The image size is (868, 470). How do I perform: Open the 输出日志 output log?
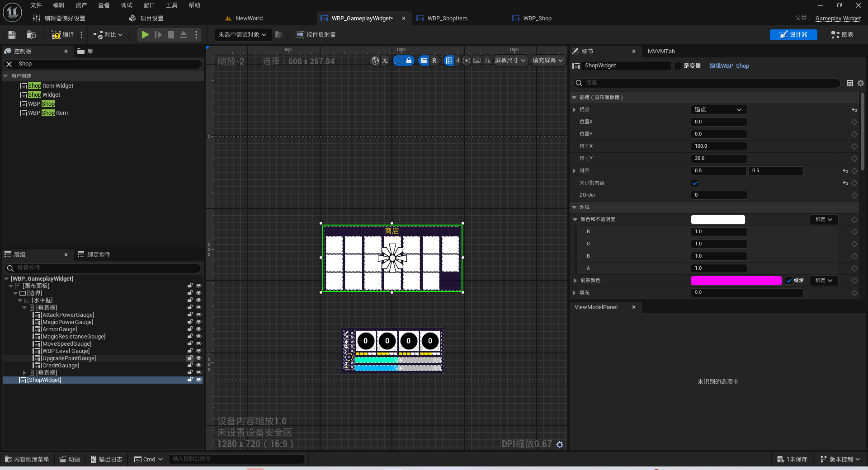click(106, 459)
